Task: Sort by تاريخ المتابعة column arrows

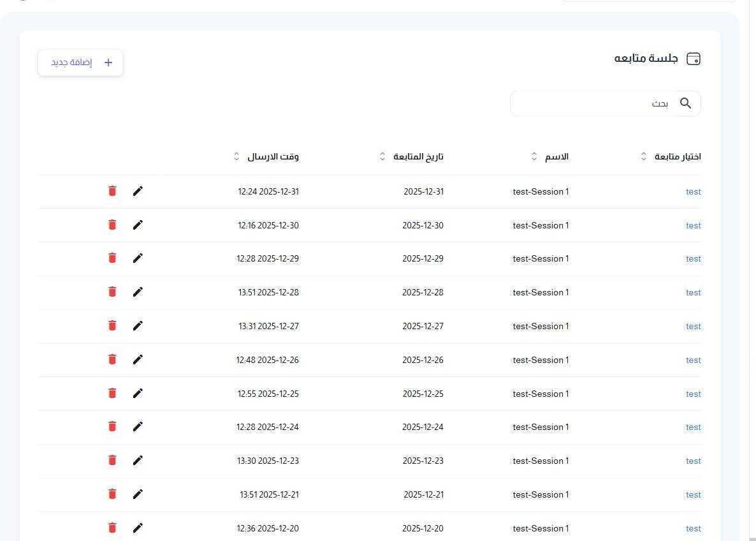Action: (382, 156)
